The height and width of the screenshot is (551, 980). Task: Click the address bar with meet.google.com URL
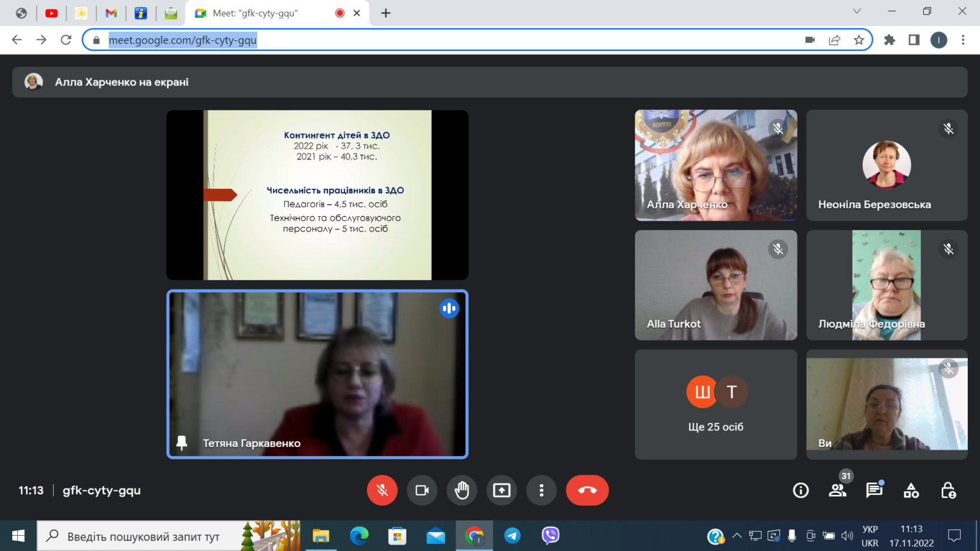point(447,40)
